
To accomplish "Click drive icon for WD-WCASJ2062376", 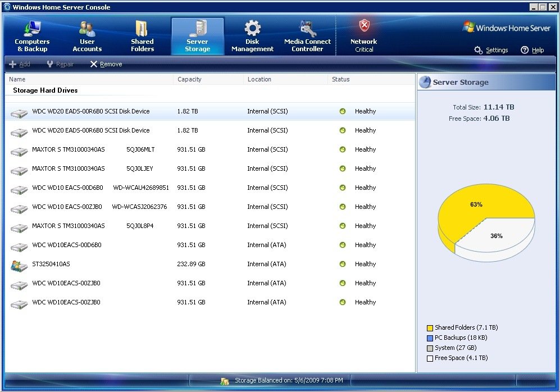I will [19, 209].
